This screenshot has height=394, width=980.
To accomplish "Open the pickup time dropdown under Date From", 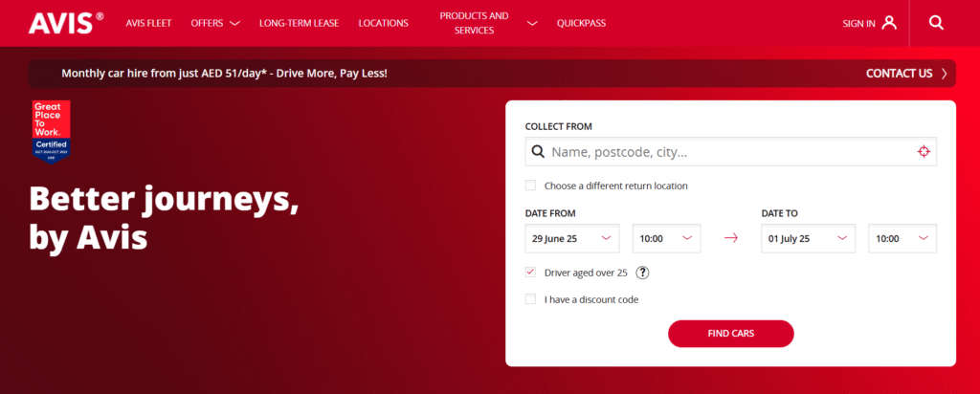I will [666, 238].
